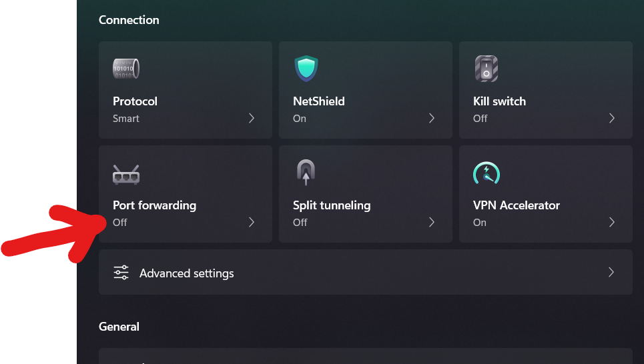The image size is (644, 364).
Task: Click the 'On' status under NetShield
Action: coord(300,119)
